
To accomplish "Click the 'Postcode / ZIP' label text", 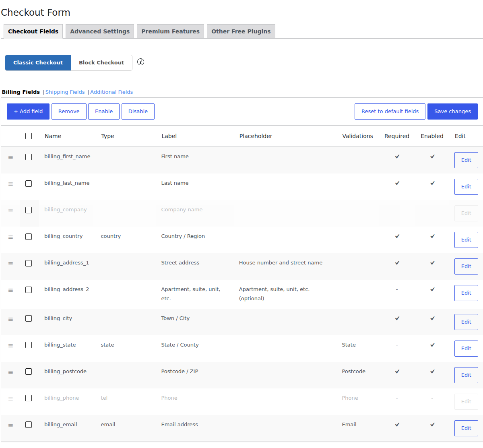I will 180,372.
